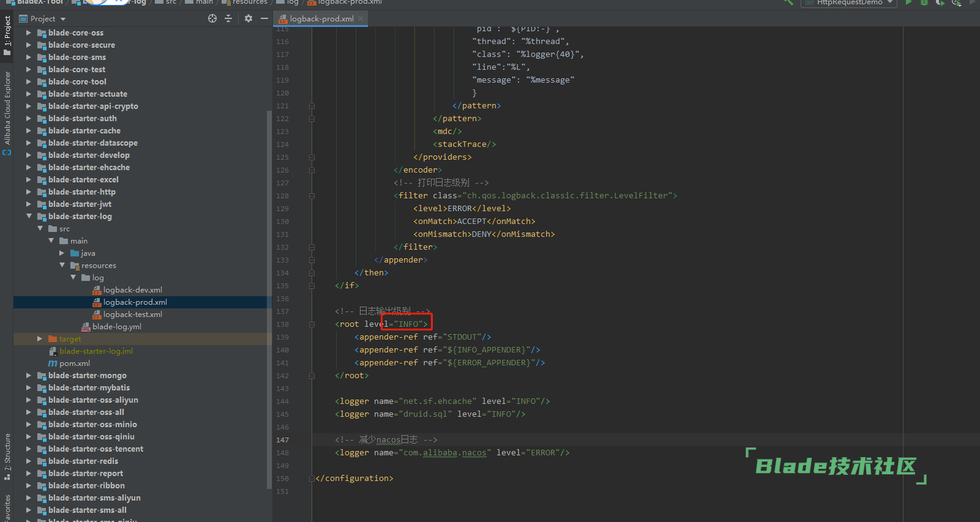Select blade-starter-ribbon module
Image resolution: width=980 pixels, height=522 pixels.
tap(86, 485)
